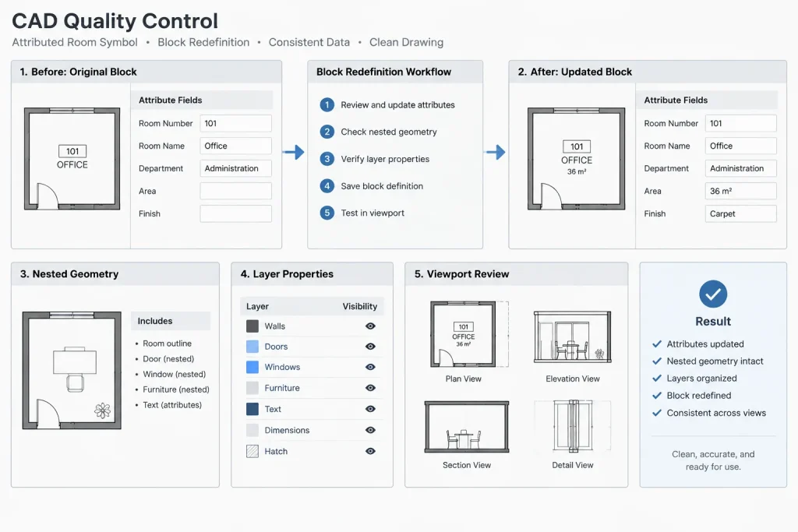798x532 pixels.
Task: Click "Furniture (nested)" in the Includes list
Action: click(176, 389)
